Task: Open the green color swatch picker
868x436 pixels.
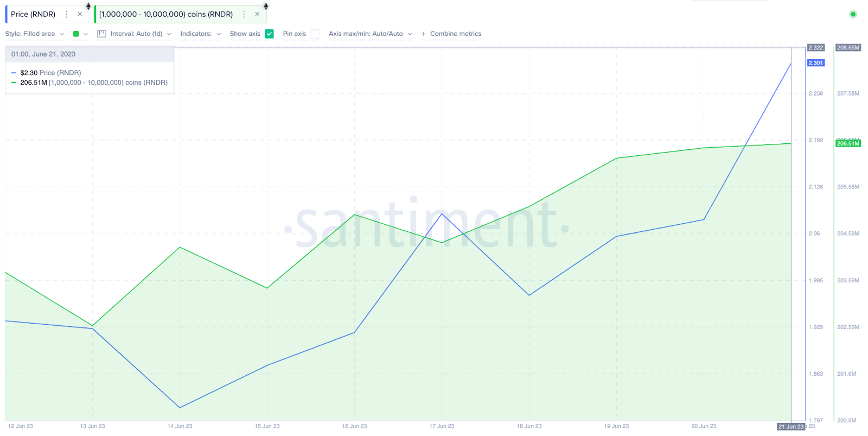Action: click(80, 34)
